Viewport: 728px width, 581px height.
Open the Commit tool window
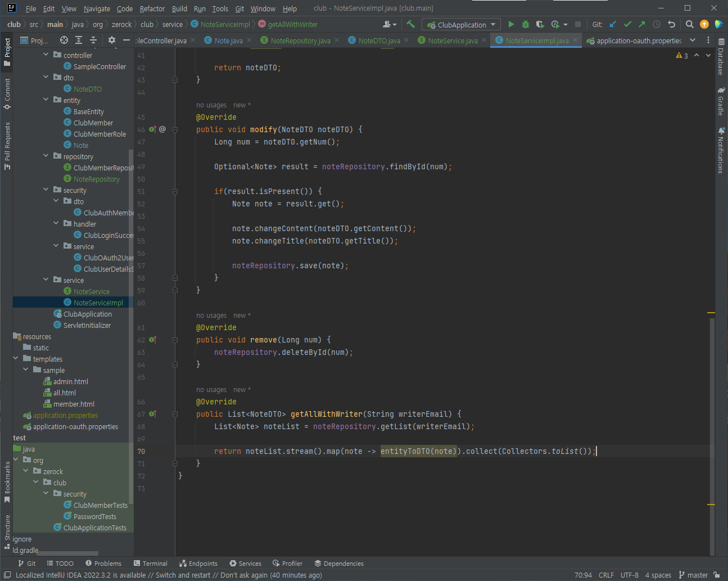tap(7, 93)
